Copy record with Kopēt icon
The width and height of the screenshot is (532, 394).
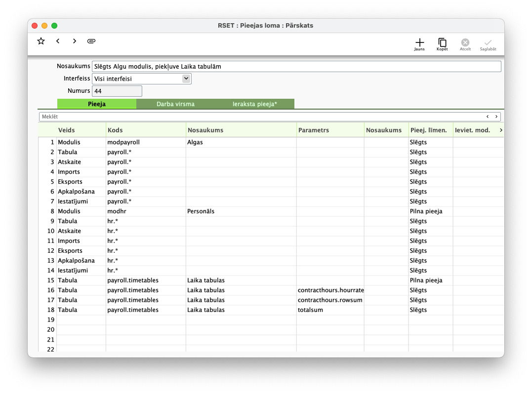(x=442, y=44)
